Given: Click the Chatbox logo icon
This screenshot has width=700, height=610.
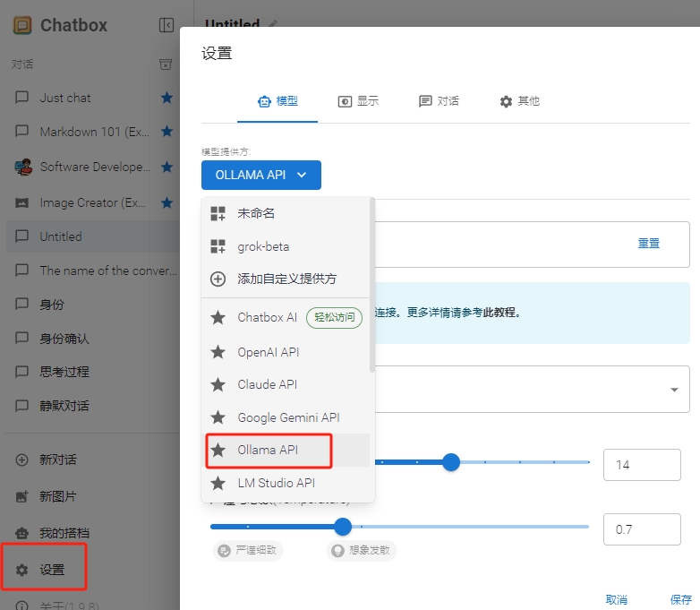Looking at the screenshot, I should point(22,25).
